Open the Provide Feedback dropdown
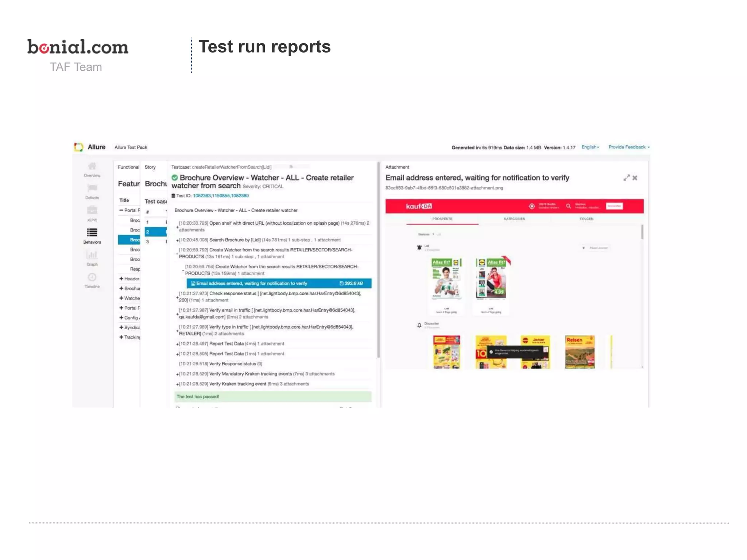Viewport: 747px width, 560px height. (629, 147)
